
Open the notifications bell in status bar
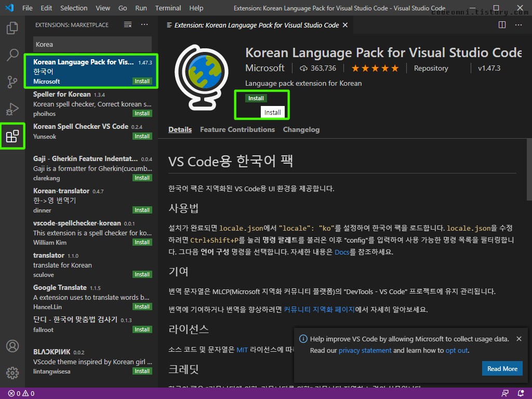coord(521,394)
